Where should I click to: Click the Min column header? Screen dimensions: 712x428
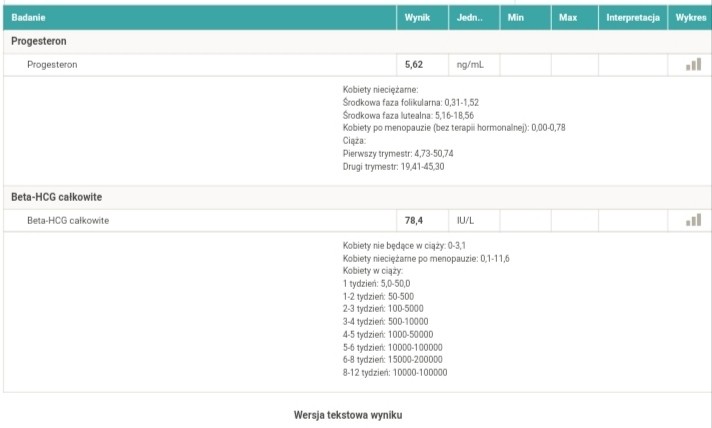click(516, 18)
